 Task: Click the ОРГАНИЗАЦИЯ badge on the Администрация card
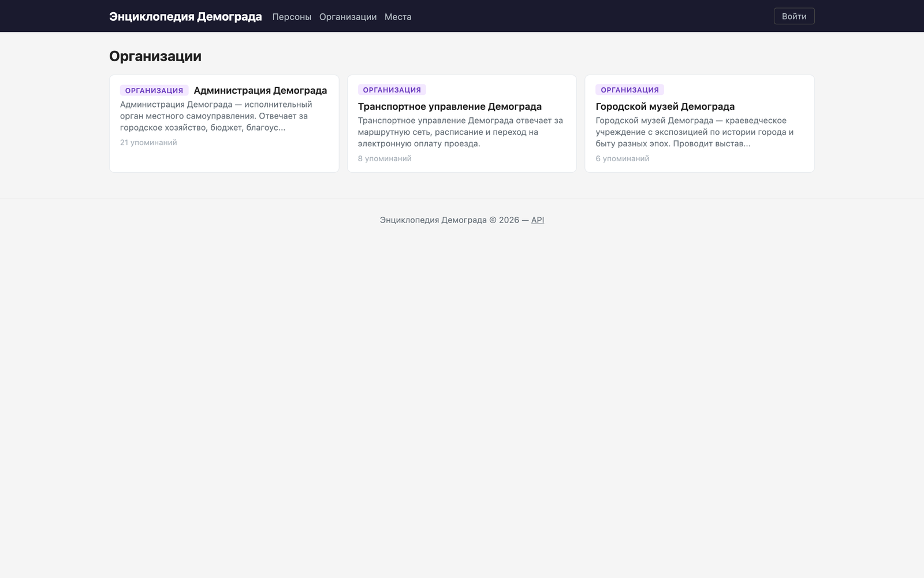154,90
